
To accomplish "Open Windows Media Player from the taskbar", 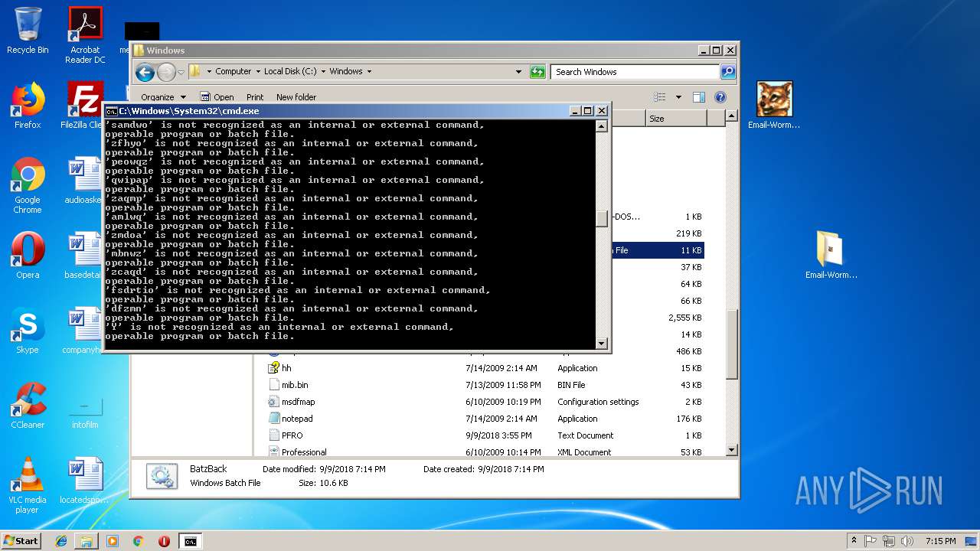I will pos(113,541).
